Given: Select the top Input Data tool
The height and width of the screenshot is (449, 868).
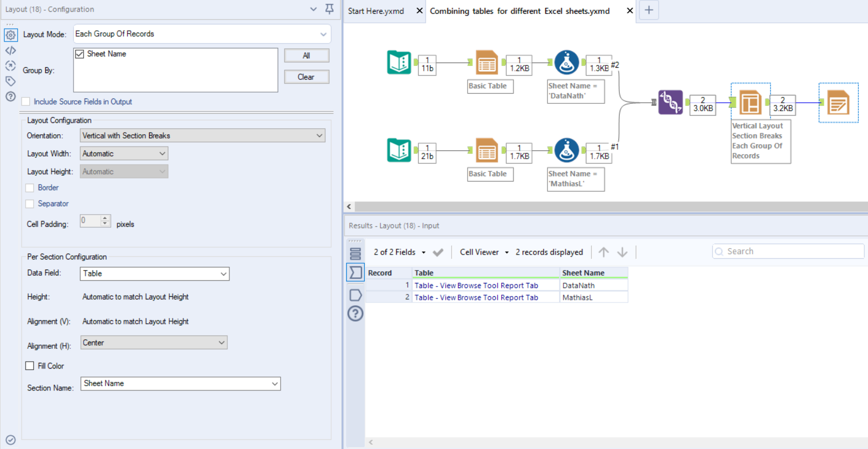Looking at the screenshot, I should click(x=399, y=62).
